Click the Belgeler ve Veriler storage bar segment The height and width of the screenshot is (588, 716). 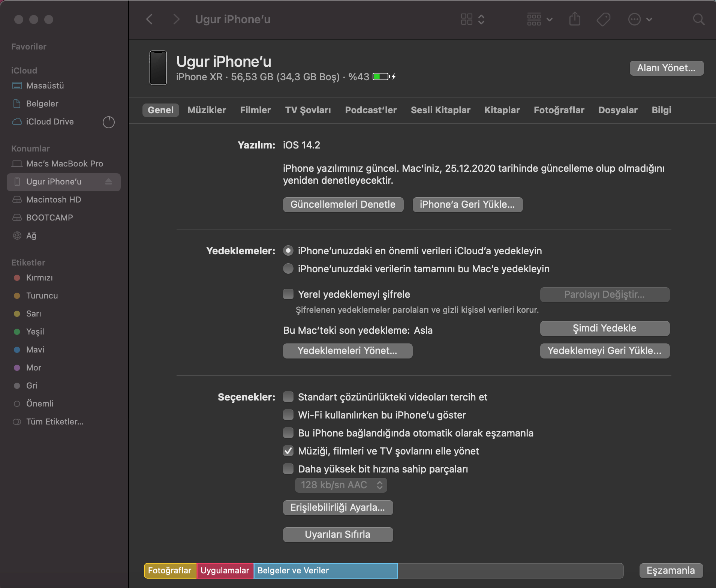point(325,571)
